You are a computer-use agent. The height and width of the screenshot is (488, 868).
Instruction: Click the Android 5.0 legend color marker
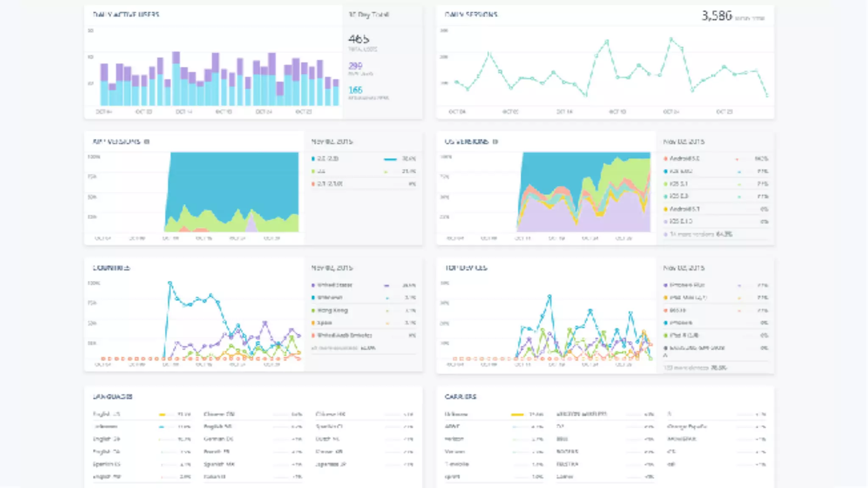665,159
